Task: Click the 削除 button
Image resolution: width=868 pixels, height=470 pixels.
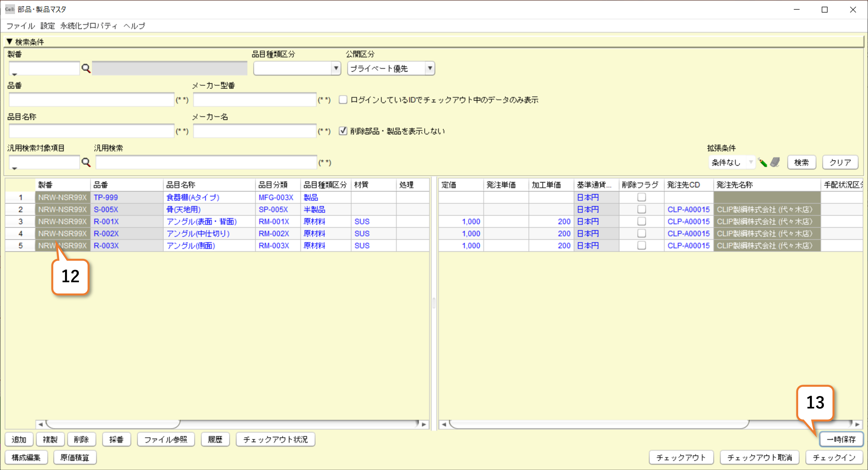Action: pyautogui.click(x=81, y=439)
